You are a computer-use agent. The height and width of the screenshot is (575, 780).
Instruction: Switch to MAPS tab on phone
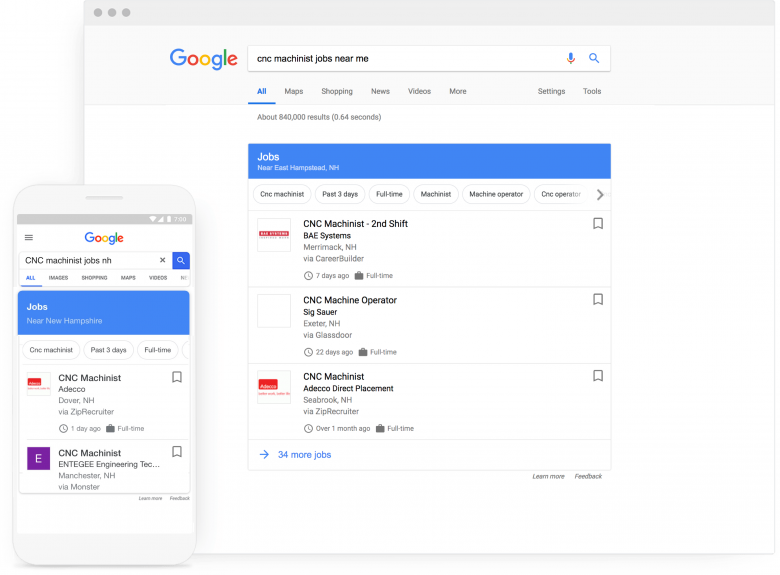(128, 278)
